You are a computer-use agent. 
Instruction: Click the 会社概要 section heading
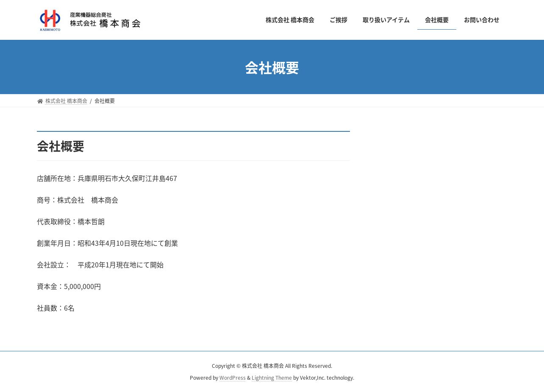(61, 146)
